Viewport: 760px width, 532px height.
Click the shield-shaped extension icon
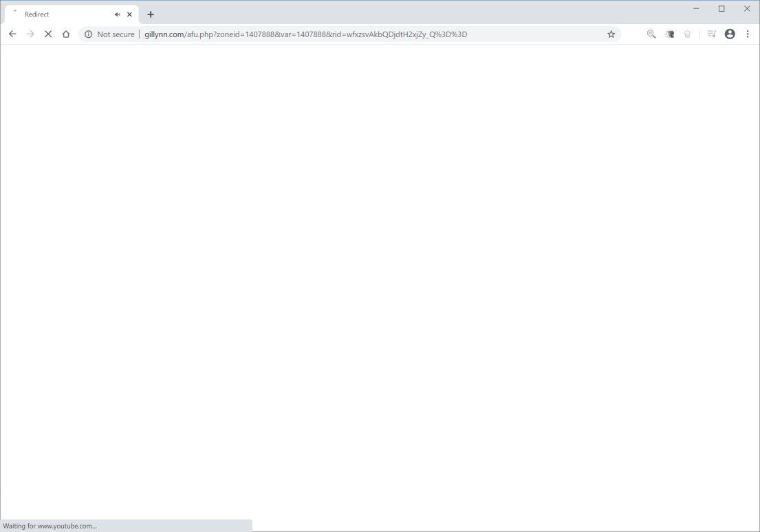[x=687, y=34]
